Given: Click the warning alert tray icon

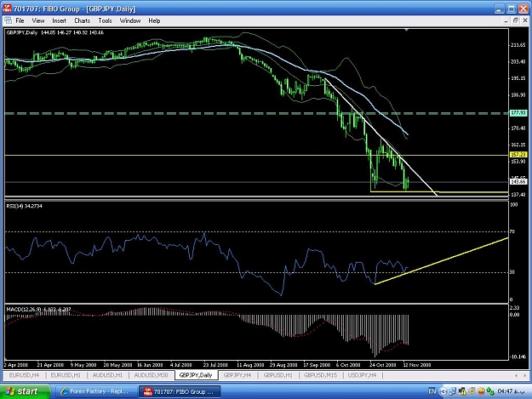Looking at the screenshot, I should (462, 391).
